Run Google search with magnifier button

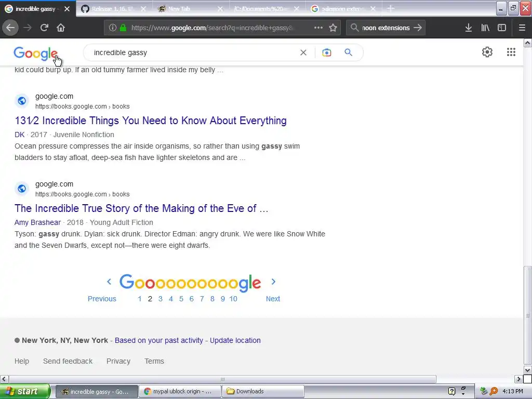coord(349,52)
